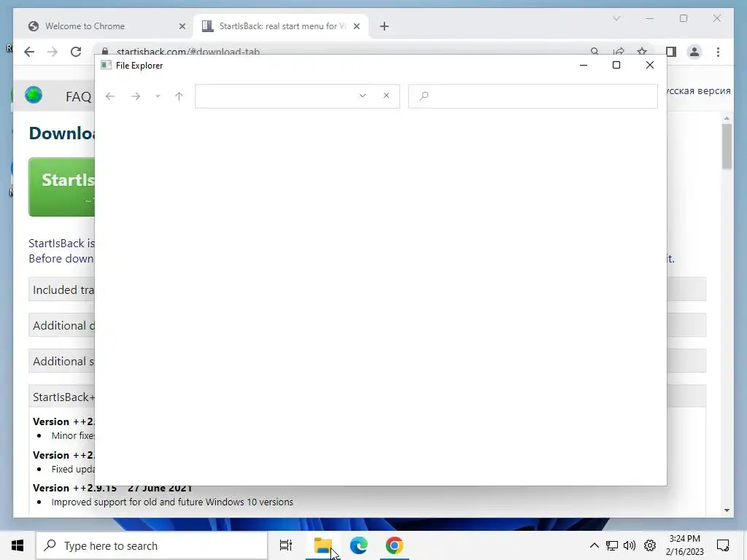
Task: Close the StartIsBack tab
Action: pyautogui.click(x=357, y=27)
